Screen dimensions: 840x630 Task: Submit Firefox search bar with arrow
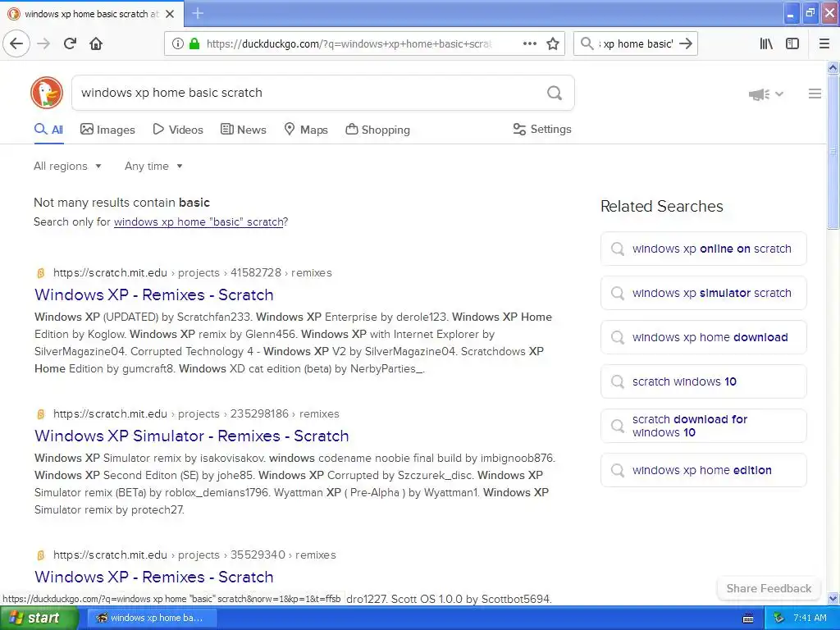tap(686, 43)
